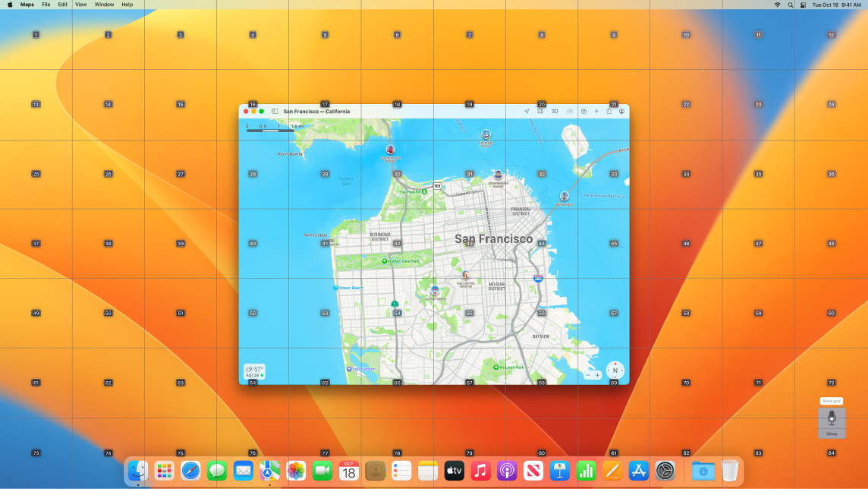Click the Spotlight search icon in menu bar
The height and width of the screenshot is (489, 868).
coord(790,4)
